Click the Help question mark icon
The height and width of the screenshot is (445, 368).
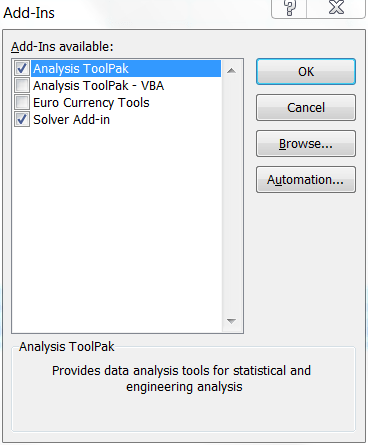tap(289, 8)
